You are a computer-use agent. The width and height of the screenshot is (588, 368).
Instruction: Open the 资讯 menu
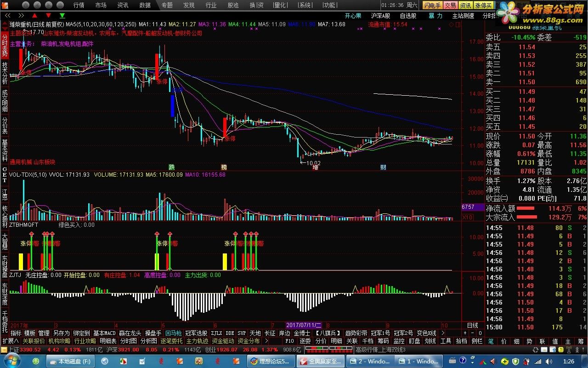[x=123, y=5]
